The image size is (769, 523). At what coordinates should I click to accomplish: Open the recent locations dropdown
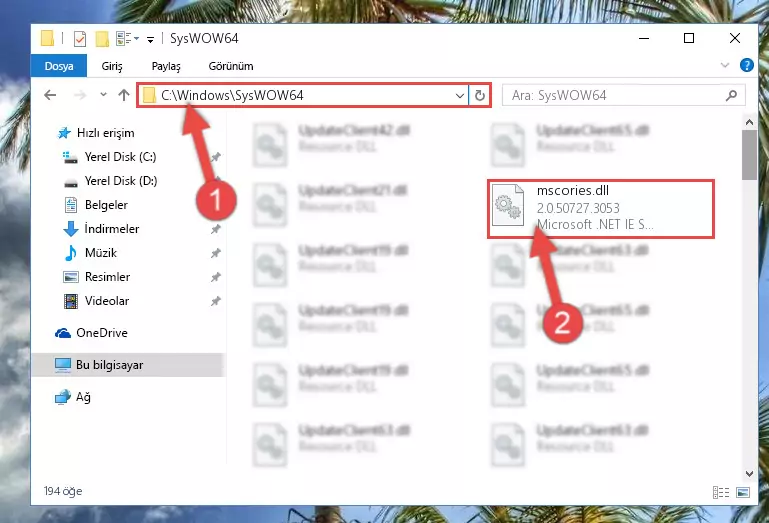(103, 94)
